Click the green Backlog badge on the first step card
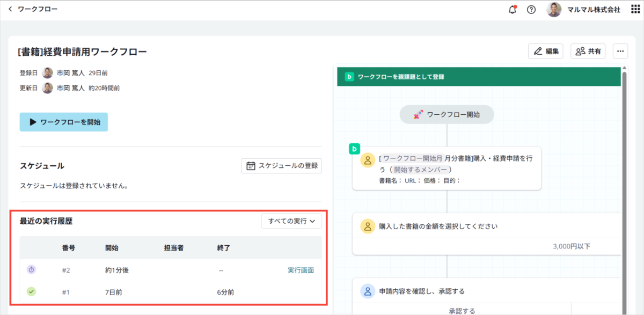The height and width of the screenshot is (315, 644). 354,149
